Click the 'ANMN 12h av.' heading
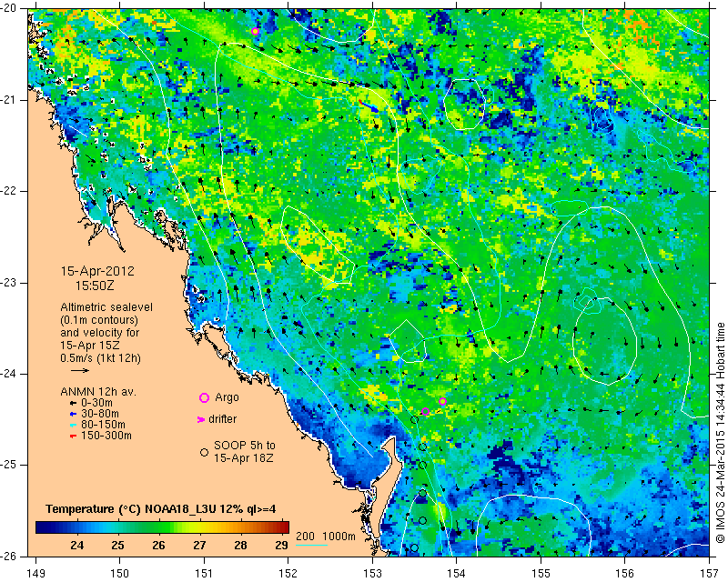 pos(98,392)
